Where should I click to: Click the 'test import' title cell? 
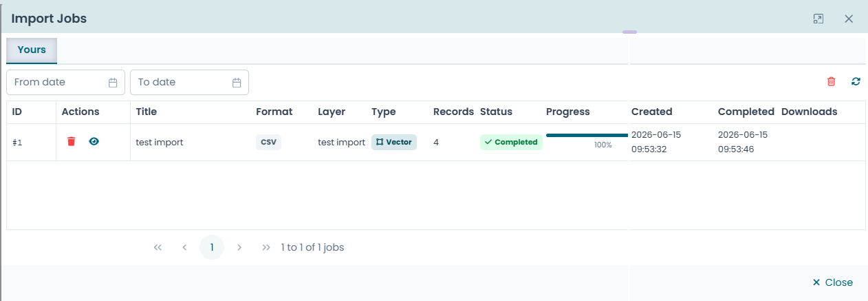[160, 143]
